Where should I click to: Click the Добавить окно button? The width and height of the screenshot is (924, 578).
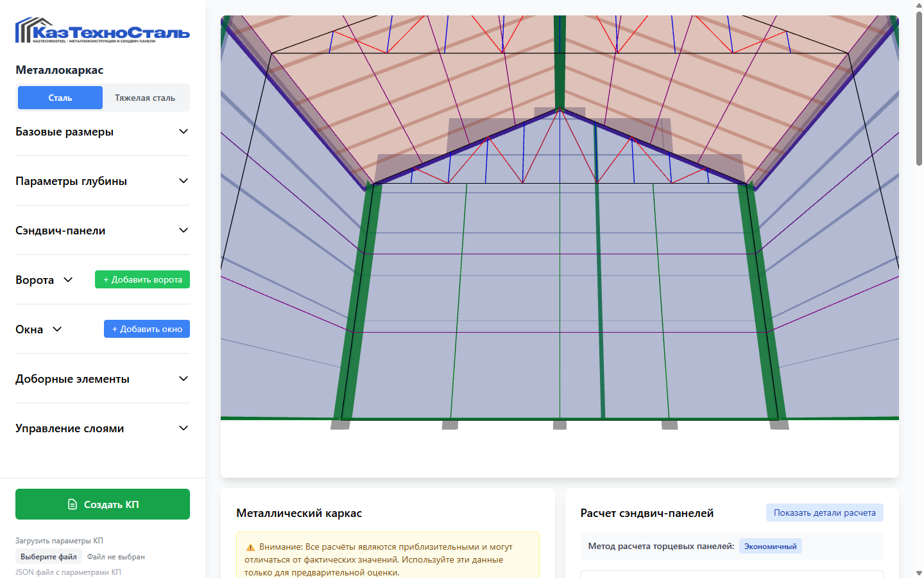147,329
